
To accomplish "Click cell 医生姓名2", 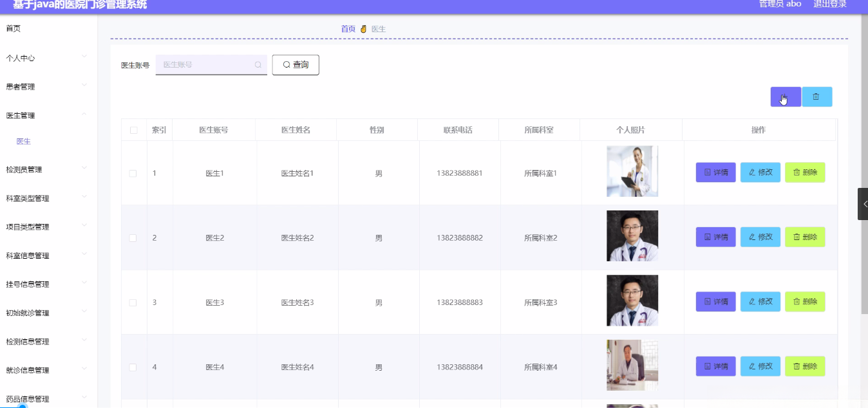I will click(297, 238).
